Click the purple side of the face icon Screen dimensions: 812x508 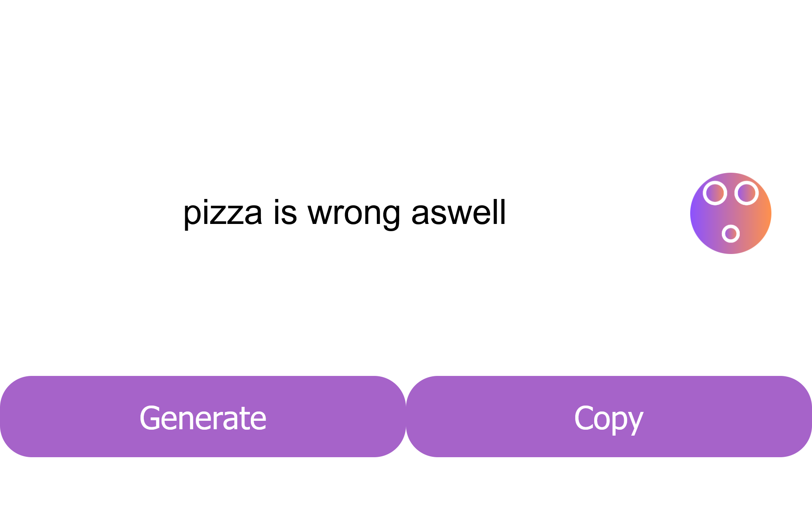pos(699,214)
